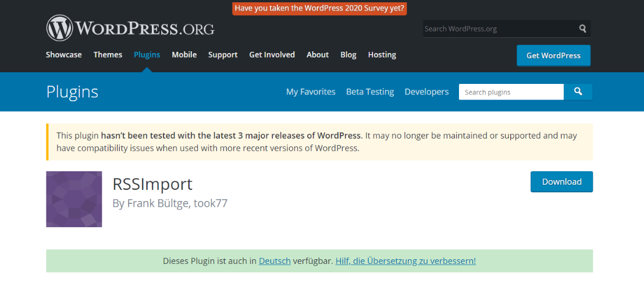This screenshot has height=282, width=644.
Task: Open the Support menu item
Action: [x=223, y=55]
